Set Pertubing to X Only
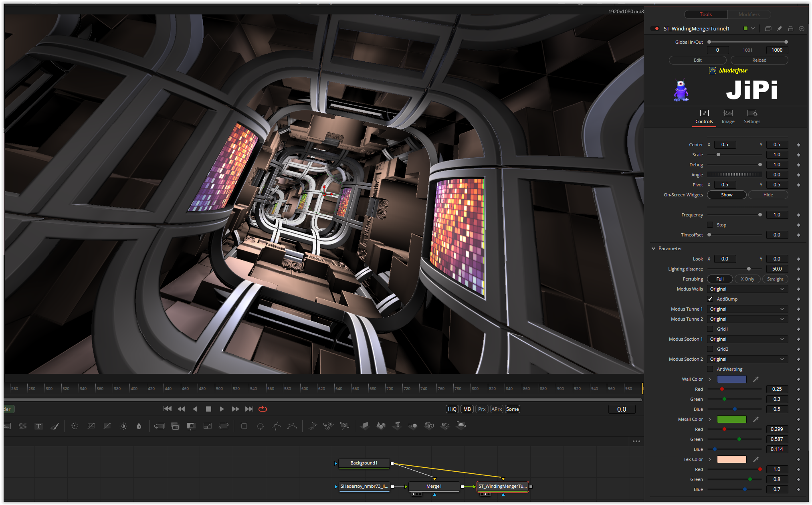812x505 pixels. [747, 279]
